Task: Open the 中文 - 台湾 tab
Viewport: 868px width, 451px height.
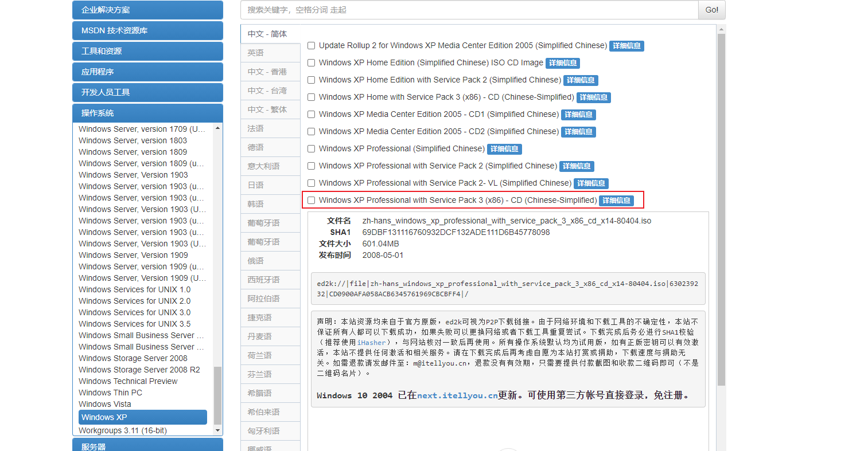Action: [x=270, y=91]
